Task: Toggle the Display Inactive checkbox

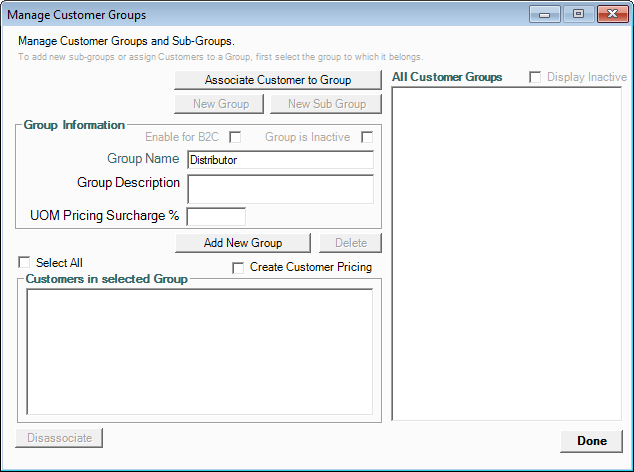Action: point(536,77)
